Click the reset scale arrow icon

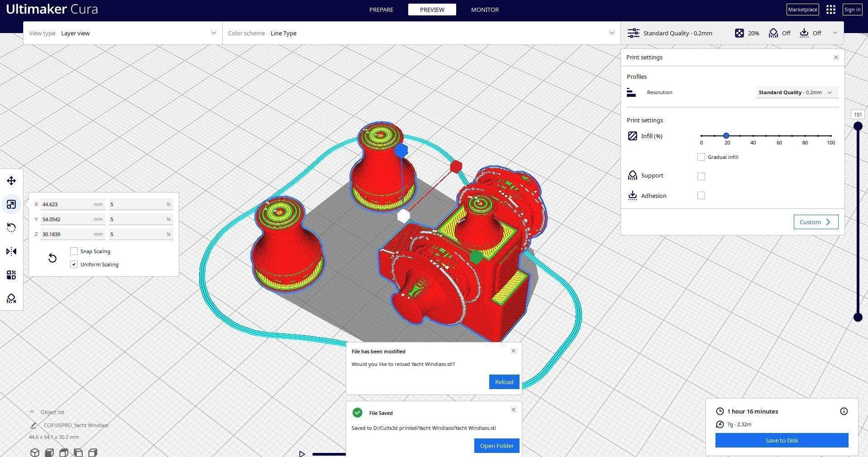click(x=52, y=258)
